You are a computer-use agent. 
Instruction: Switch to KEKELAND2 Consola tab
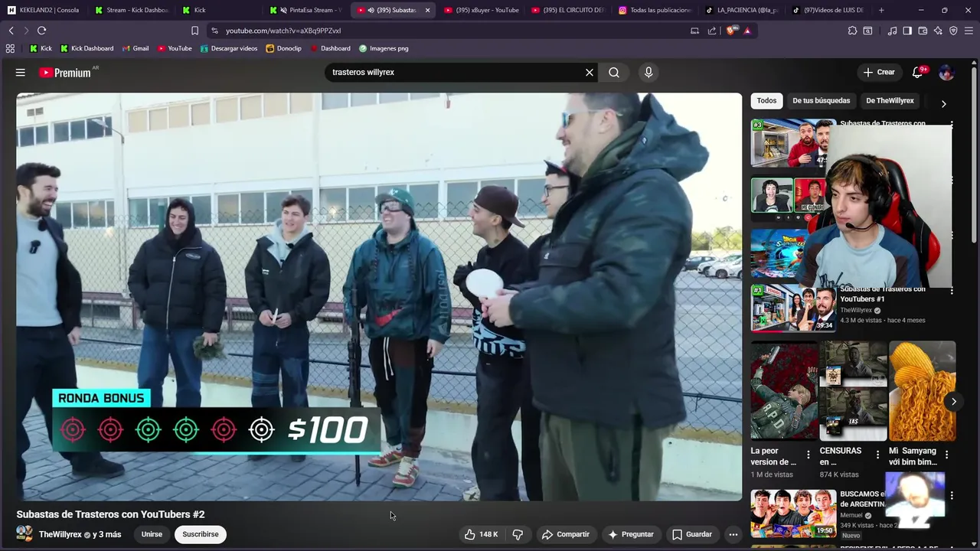click(x=44, y=10)
